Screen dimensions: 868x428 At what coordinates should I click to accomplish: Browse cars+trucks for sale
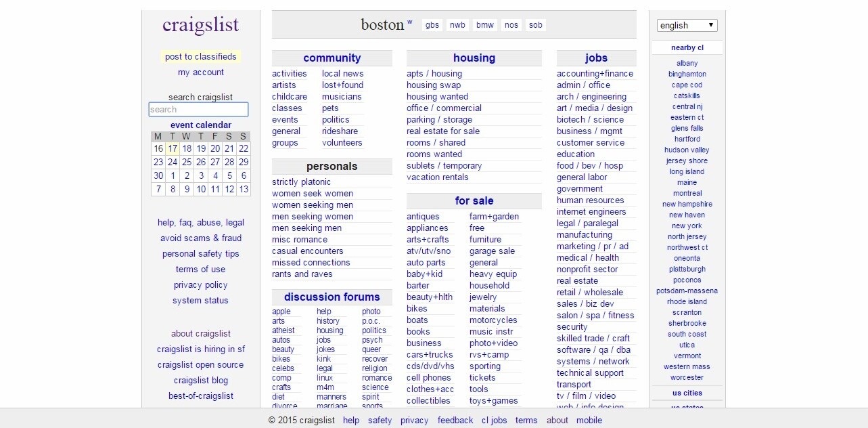click(430, 355)
